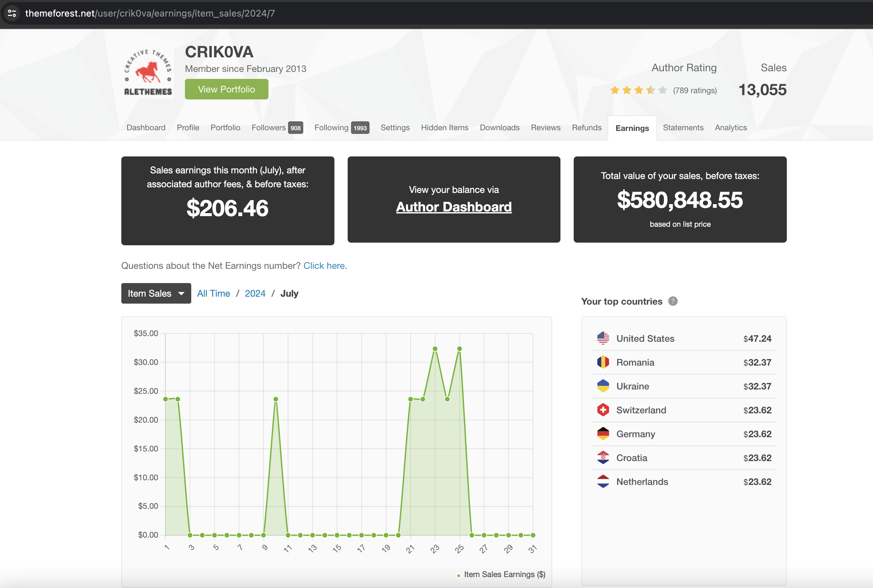
Task: Click the 2024 breadcrumb link
Action: pos(255,293)
